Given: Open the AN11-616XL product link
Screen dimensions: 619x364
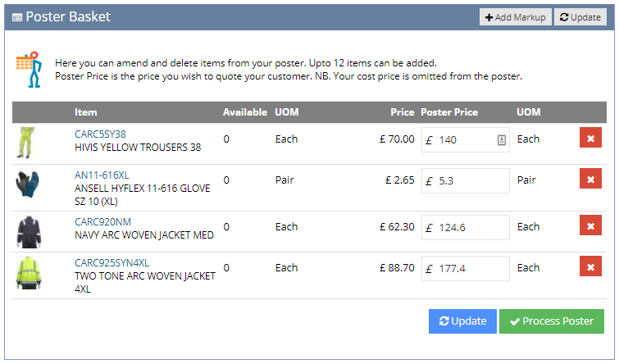Looking at the screenshot, I should click(x=102, y=175).
